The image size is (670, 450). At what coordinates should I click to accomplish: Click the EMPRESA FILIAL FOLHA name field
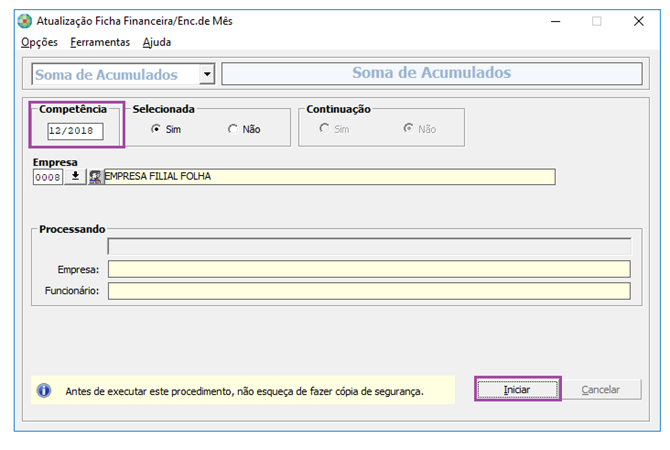coord(329,176)
